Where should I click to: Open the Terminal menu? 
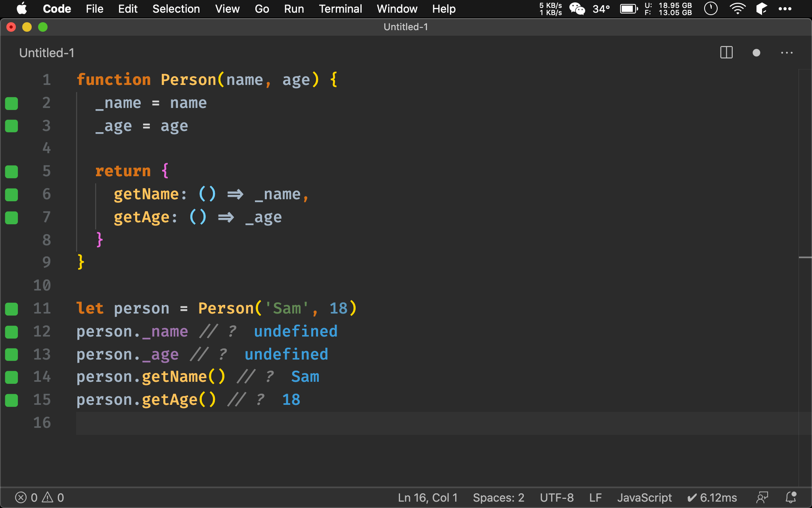coord(340,9)
